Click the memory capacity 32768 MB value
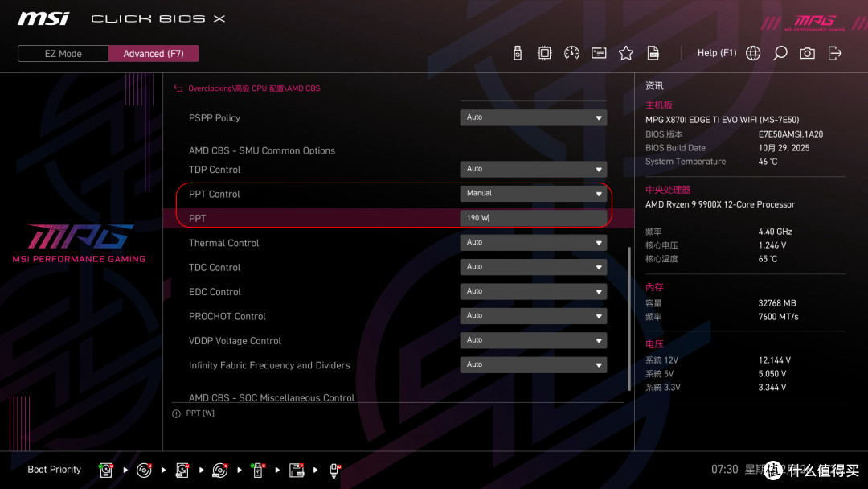Screen dimensions: 868x489 click(777, 303)
